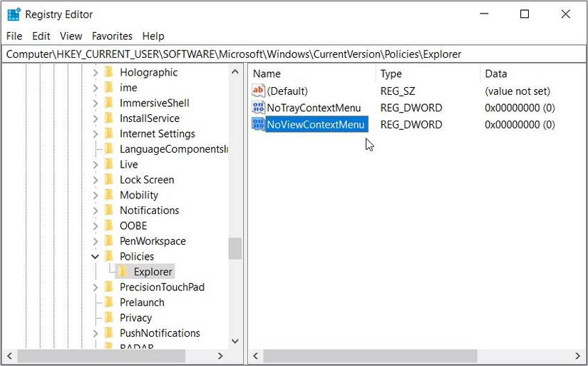Screen dimensions: 588x366
Task: Select the Privacy key in the tree
Action: [x=135, y=318]
